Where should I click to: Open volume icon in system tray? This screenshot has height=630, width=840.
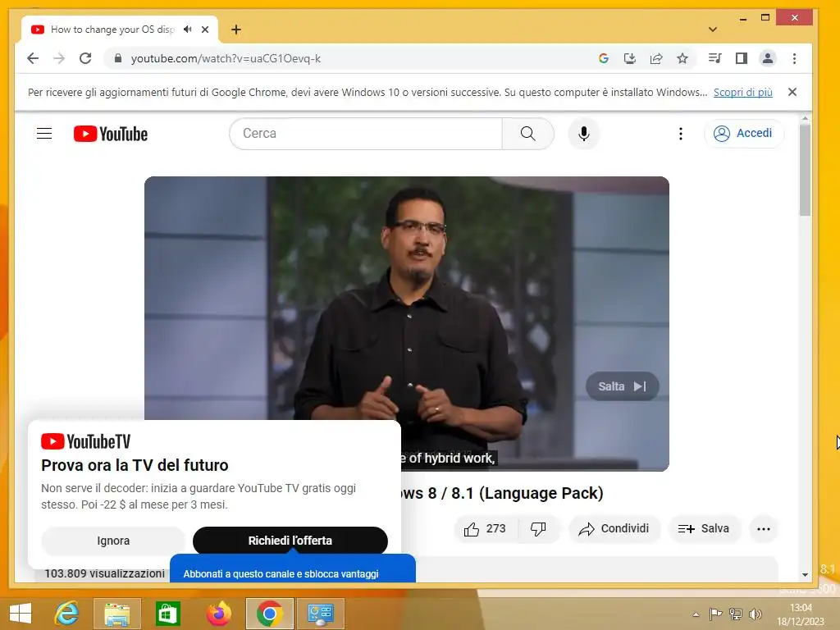tap(756, 614)
